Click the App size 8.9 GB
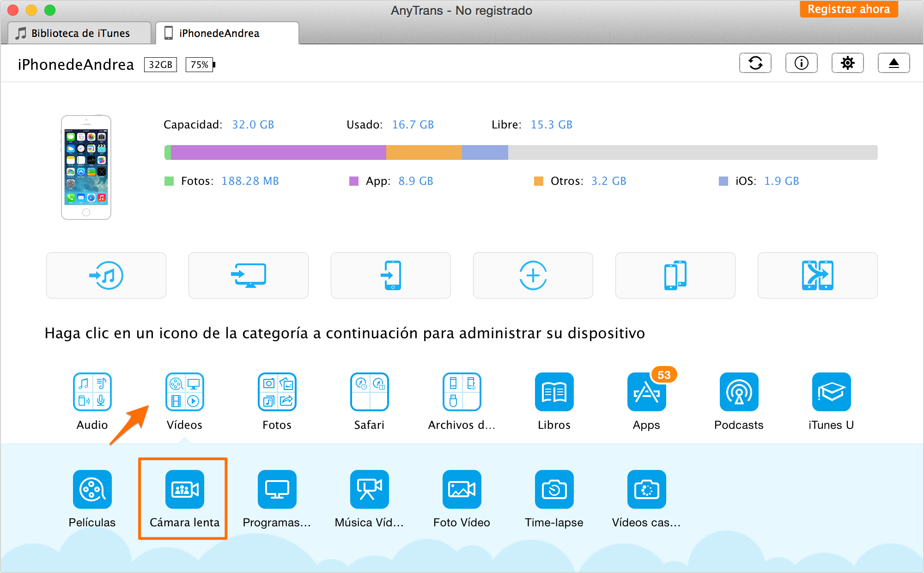The image size is (924, 573). coord(416,181)
